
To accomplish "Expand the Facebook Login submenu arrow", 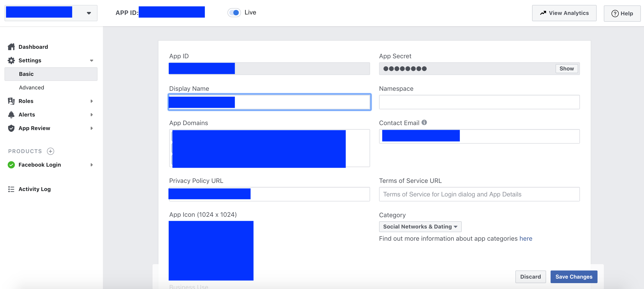I will coord(91,165).
